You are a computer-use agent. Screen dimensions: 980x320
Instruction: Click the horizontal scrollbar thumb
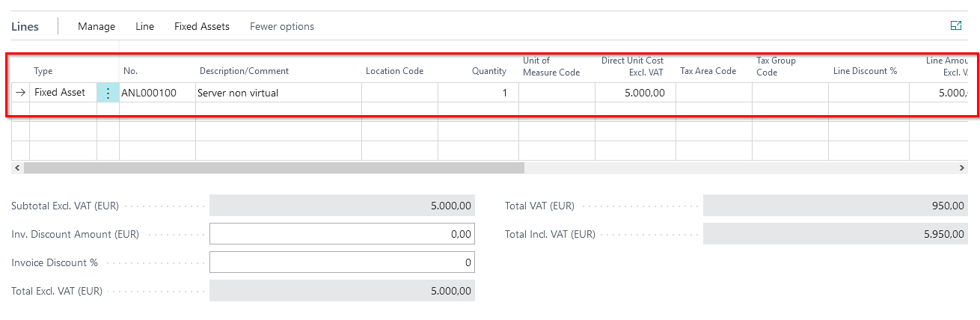274,168
